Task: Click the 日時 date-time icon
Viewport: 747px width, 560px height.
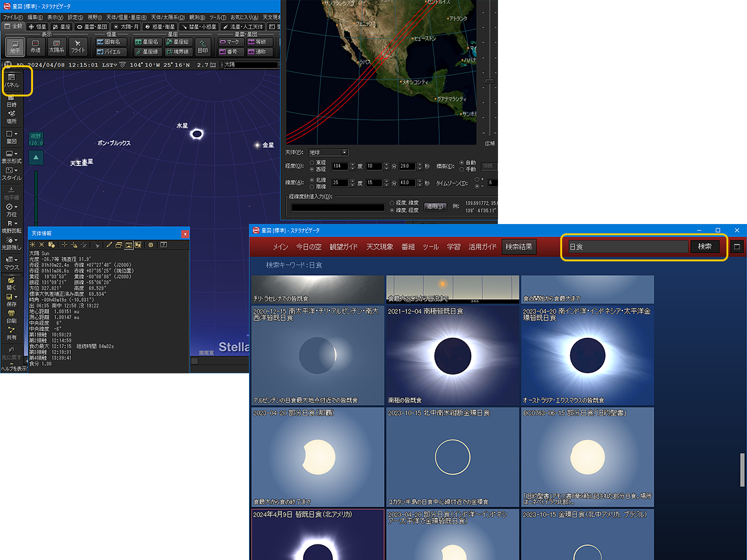Action: (x=12, y=100)
